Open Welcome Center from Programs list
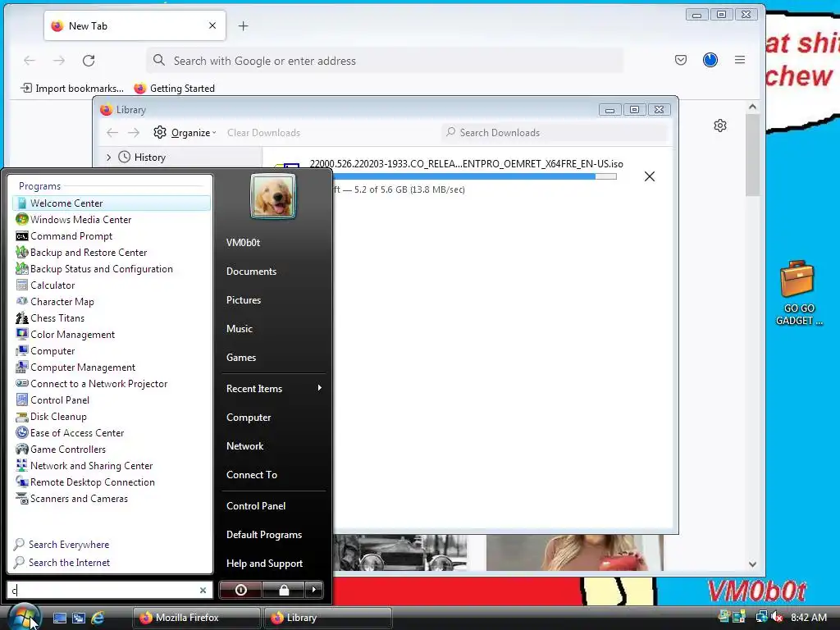Screen dimensions: 840x630 pyautogui.click(x=111, y=203)
